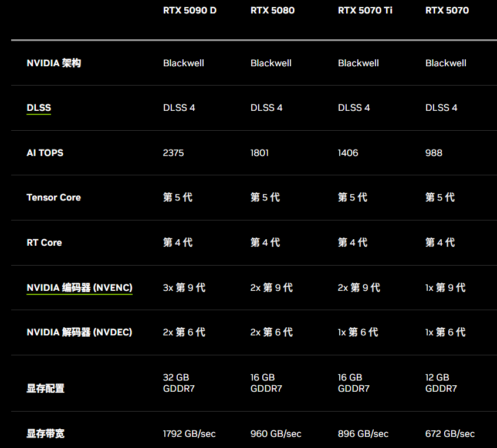Image resolution: width=497 pixels, height=448 pixels.
Task: Click the NVIDIA 编码器 (NVENC) underlined link
Action: tap(79, 287)
